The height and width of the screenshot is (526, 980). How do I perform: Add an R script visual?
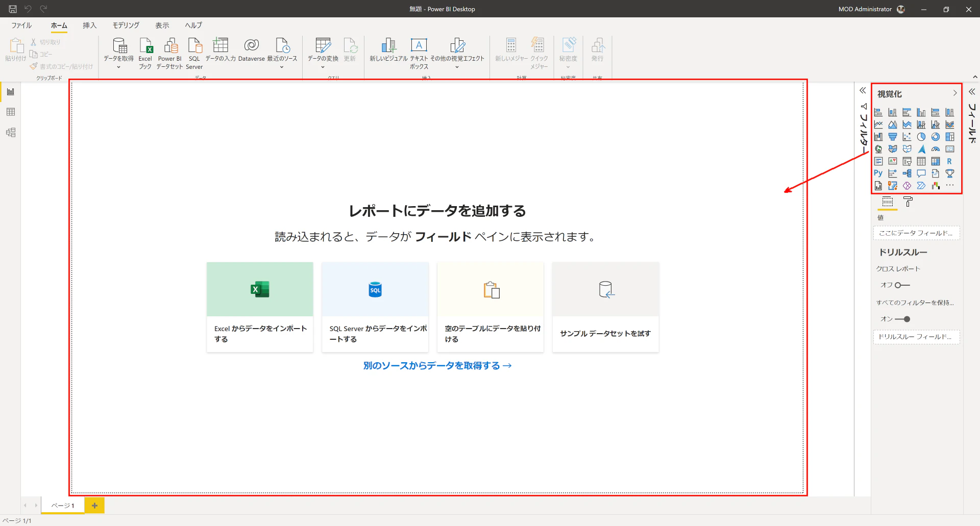(x=949, y=161)
